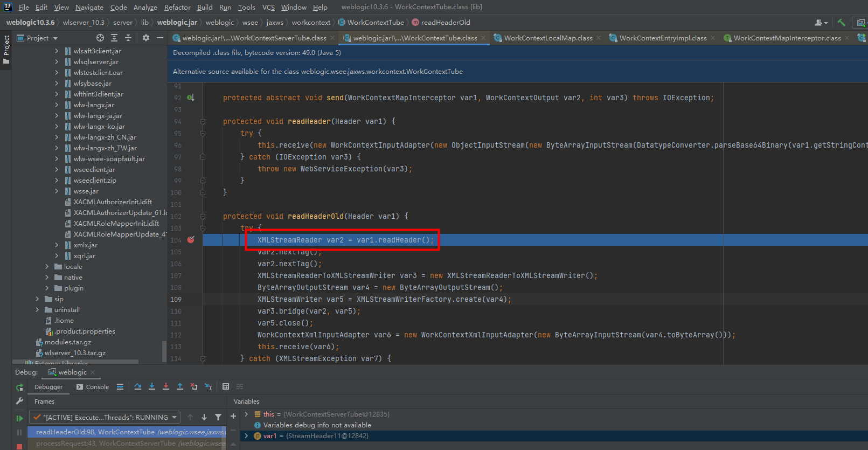
Task: Open the thread selection dropdown
Action: click(105, 417)
